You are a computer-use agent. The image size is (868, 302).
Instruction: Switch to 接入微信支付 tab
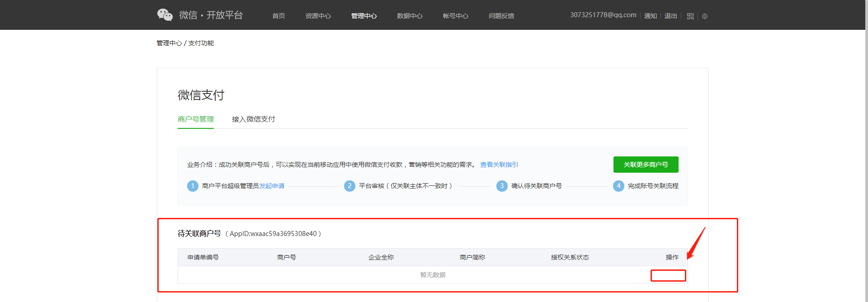point(254,119)
